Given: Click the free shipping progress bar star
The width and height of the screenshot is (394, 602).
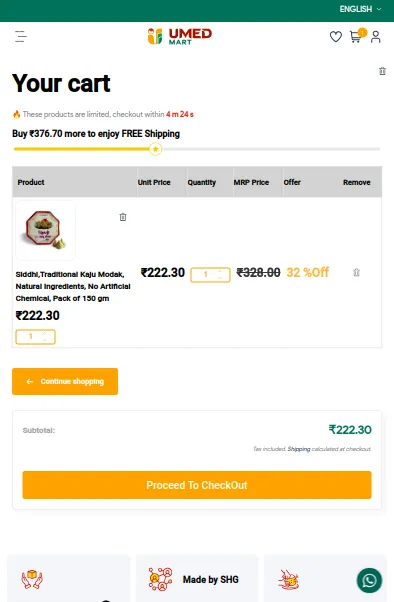Looking at the screenshot, I should click(156, 149).
